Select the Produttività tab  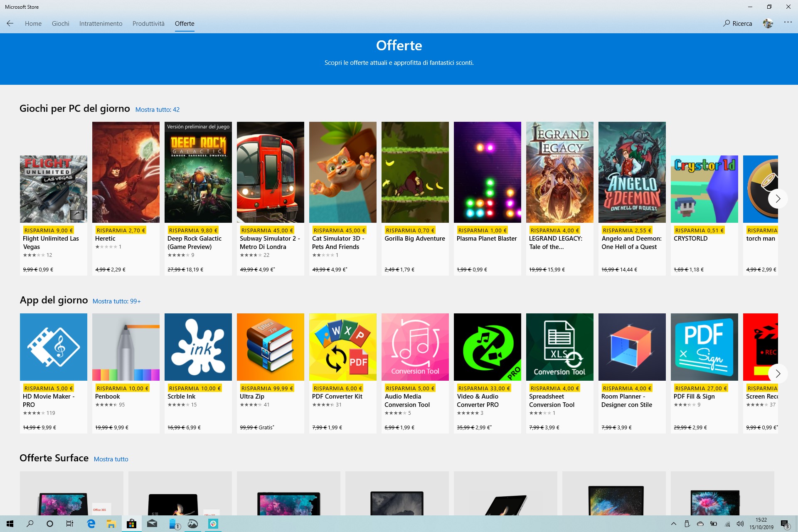click(148, 23)
